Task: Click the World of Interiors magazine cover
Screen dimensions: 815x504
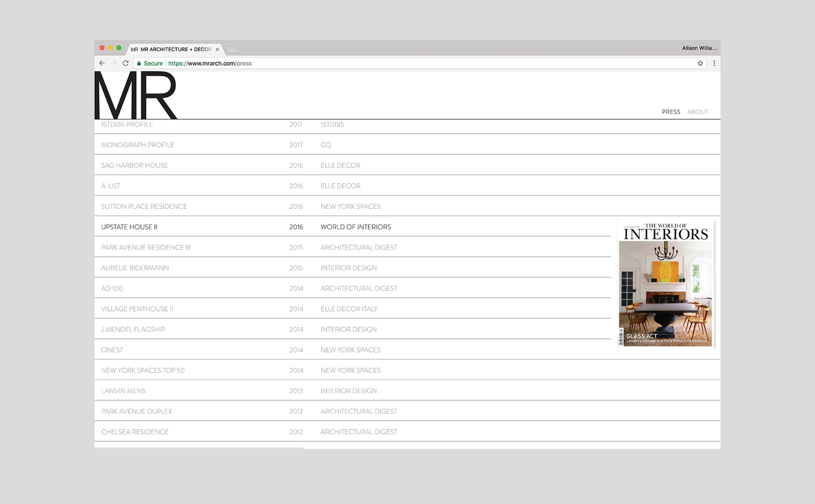Action: click(666, 284)
